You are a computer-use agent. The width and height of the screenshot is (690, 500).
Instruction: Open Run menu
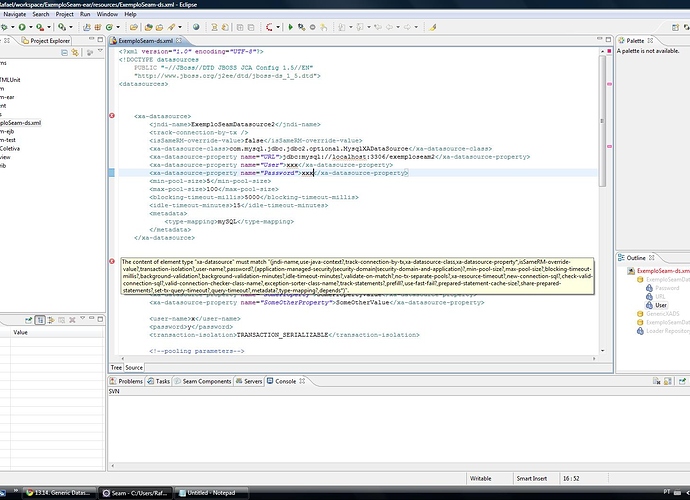[x=85, y=14]
